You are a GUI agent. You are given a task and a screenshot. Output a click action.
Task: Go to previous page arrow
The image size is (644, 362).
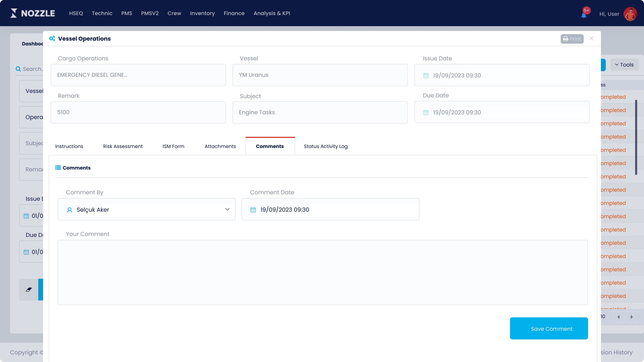pos(618,317)
